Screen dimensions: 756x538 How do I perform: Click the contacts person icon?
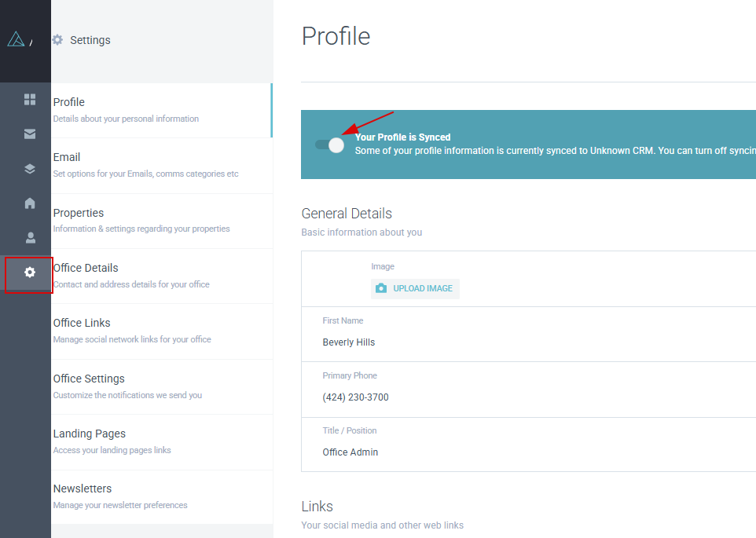pos(30,237)
